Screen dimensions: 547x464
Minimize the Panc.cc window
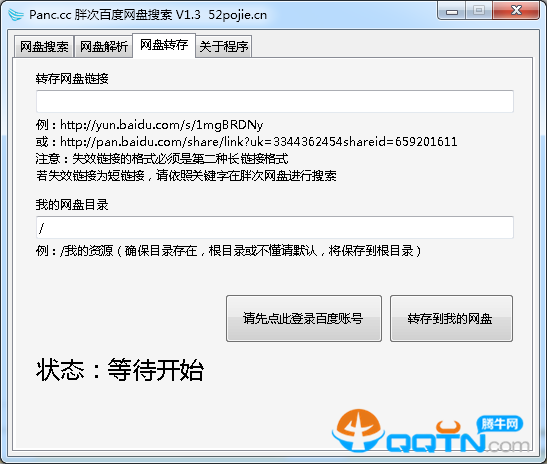[x=452, y=11]
